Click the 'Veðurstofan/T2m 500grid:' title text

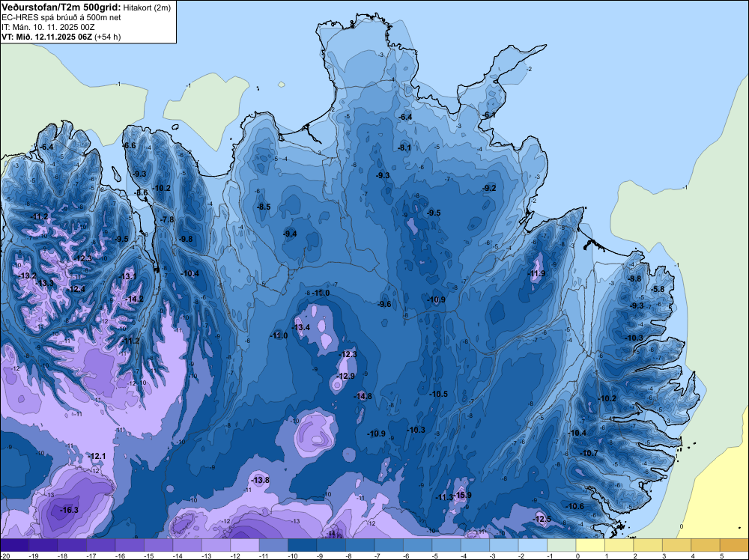(x=61, y=7)
